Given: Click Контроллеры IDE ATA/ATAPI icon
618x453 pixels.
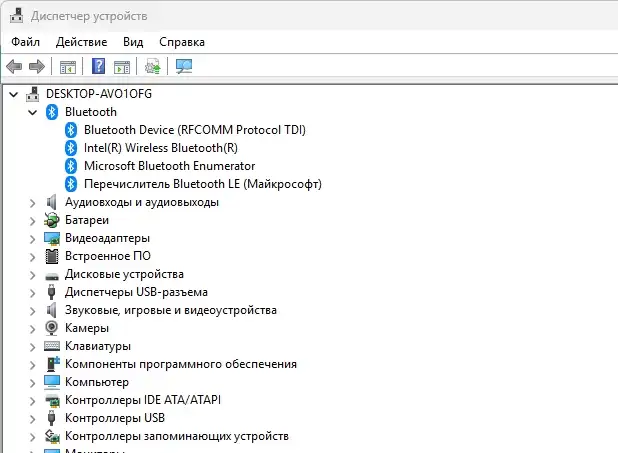Looking at the screenshot, I should [x=52, y=401].
